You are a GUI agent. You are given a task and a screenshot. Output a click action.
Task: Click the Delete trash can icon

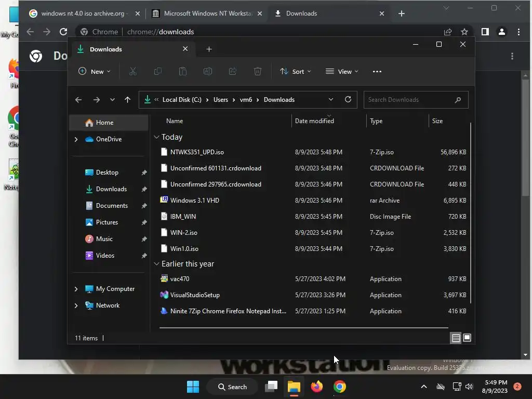click(258, 72)
